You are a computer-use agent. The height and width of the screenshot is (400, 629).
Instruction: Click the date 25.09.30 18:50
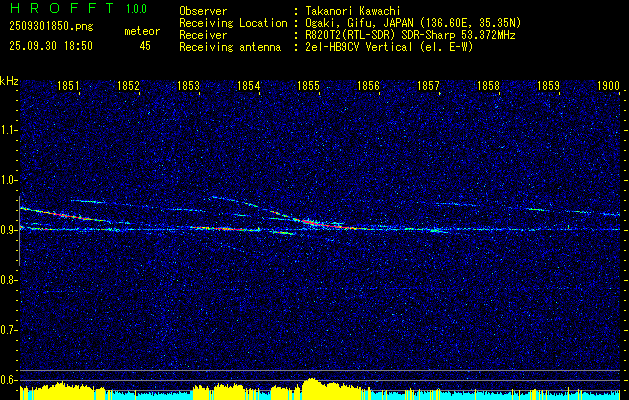[x=51, y=46]
